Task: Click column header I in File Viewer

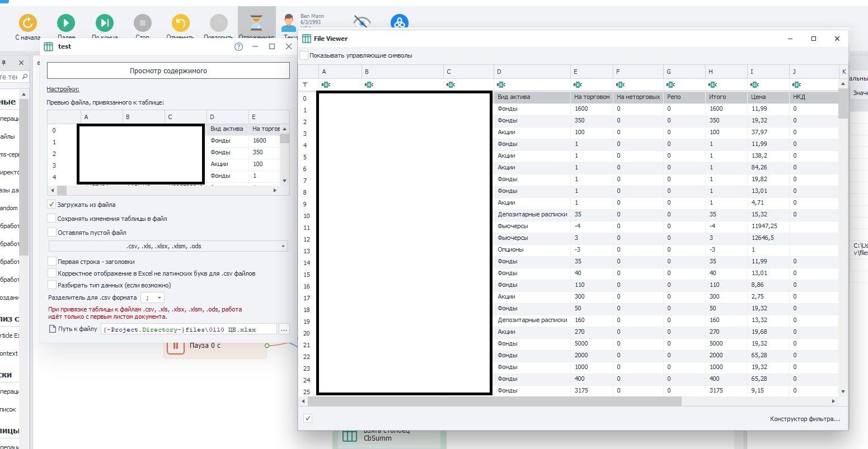Action: 768,72
